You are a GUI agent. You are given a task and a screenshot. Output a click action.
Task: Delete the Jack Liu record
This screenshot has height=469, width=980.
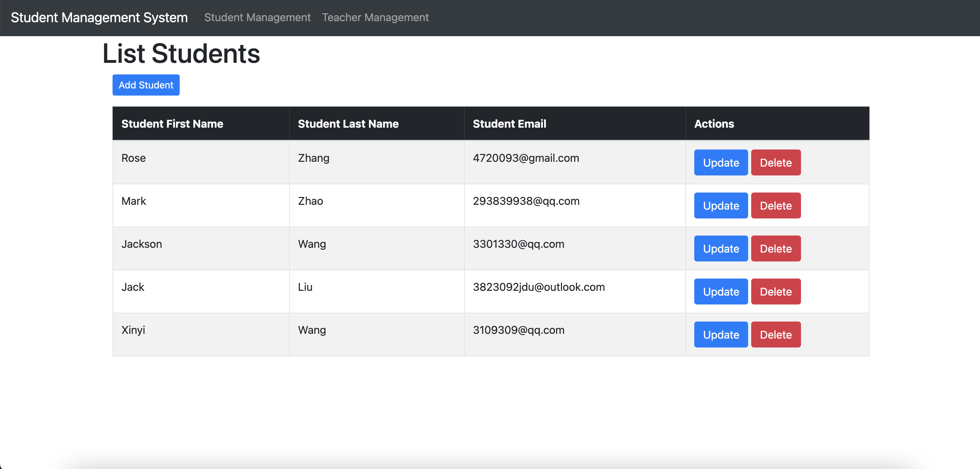tap(776, 292)
